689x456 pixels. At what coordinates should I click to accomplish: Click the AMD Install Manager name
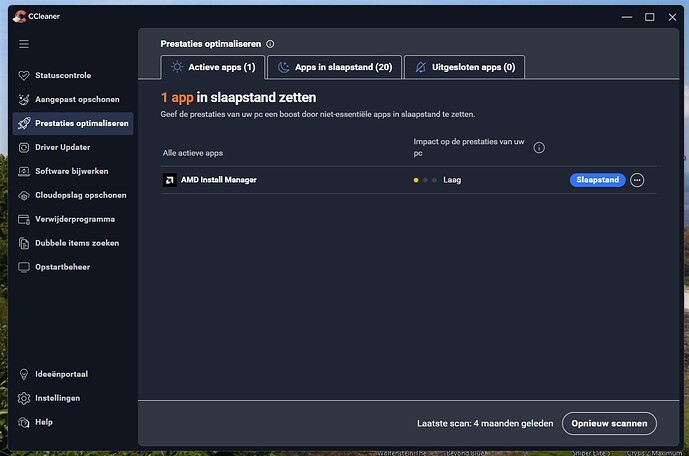click(219, 180)
